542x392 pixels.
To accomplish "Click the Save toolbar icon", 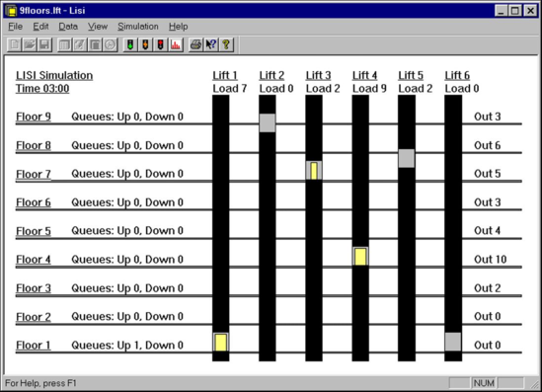I will click(x=44, y=45).
